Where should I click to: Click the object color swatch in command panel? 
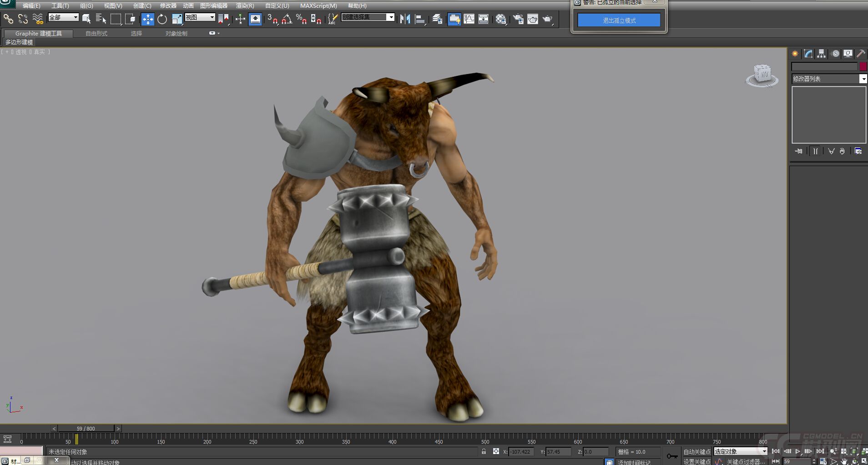pos(863,66)
